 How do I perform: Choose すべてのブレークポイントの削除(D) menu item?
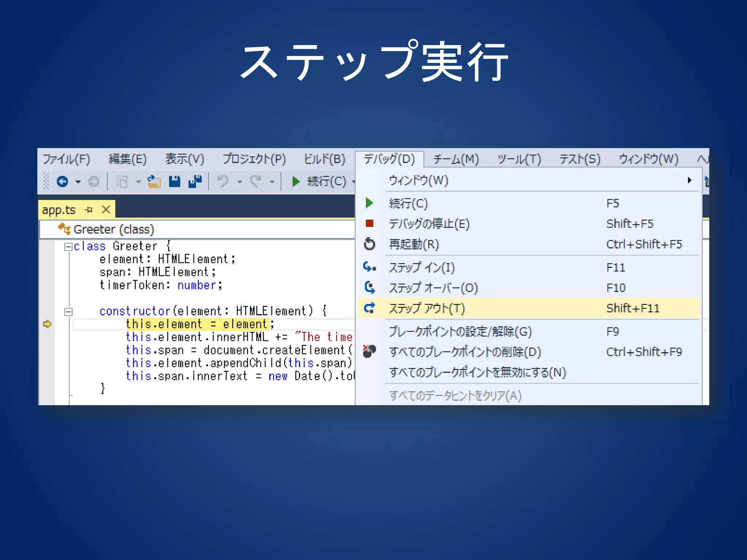click(x=529, y=352)
